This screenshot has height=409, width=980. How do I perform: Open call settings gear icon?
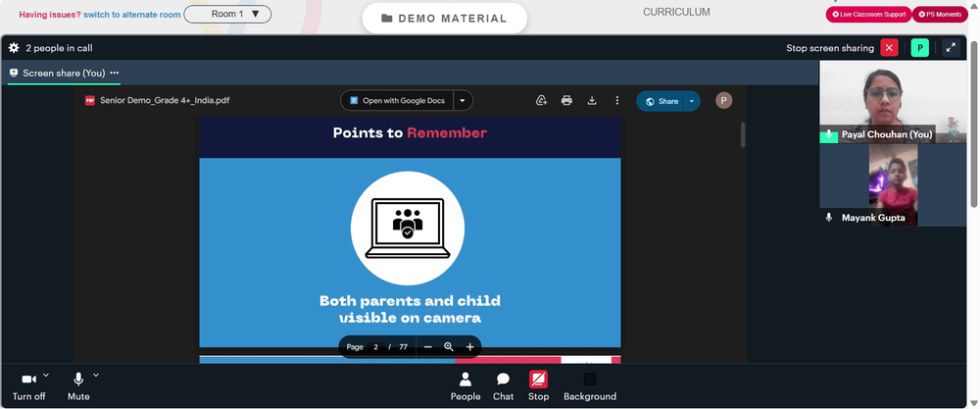[14, 48]
